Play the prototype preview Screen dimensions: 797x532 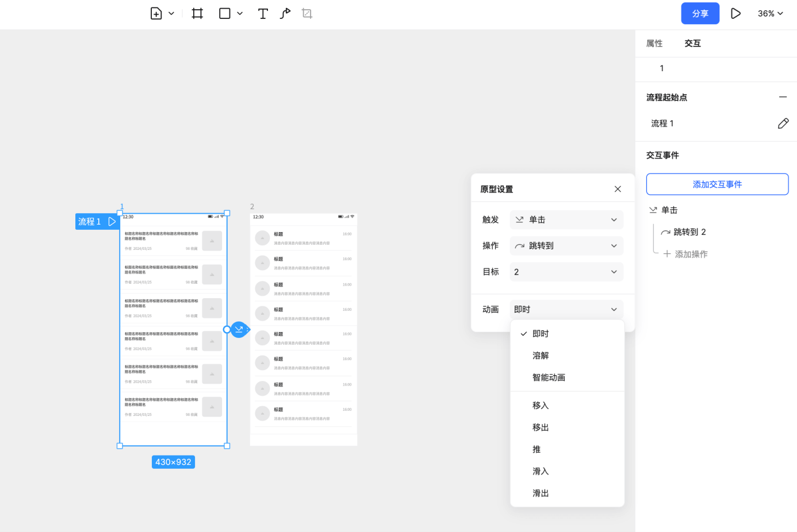point(735,13)
